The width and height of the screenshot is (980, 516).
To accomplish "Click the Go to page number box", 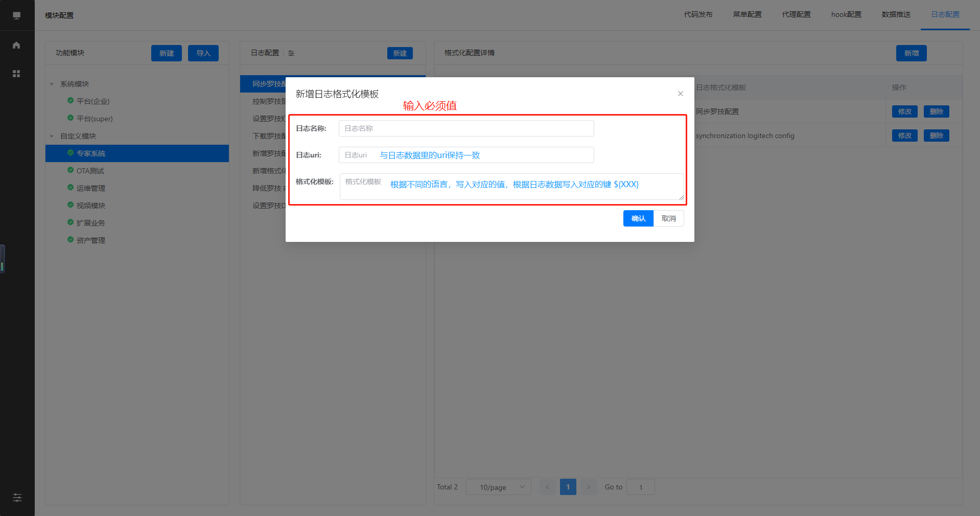I will coord(640,487).
